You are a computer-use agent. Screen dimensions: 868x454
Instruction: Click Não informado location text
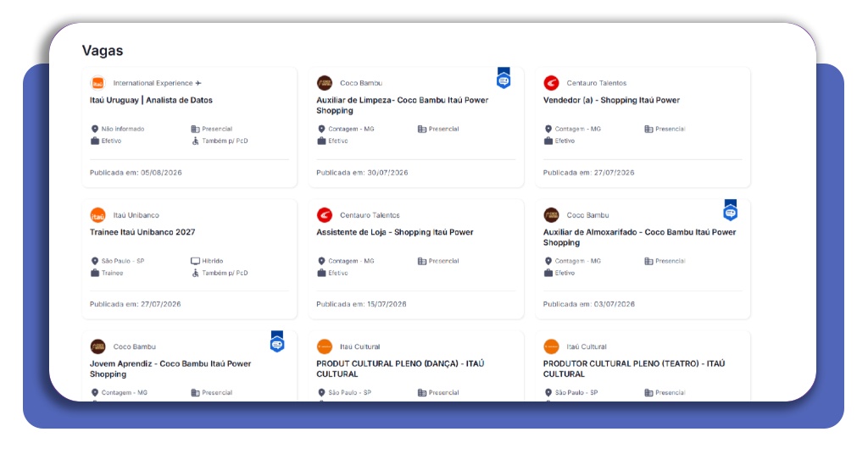(123, 129)
